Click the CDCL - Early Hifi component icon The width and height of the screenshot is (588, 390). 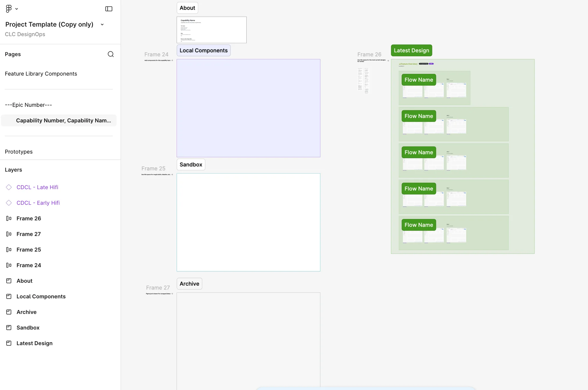pyautogui.click(x=9, y=203)
